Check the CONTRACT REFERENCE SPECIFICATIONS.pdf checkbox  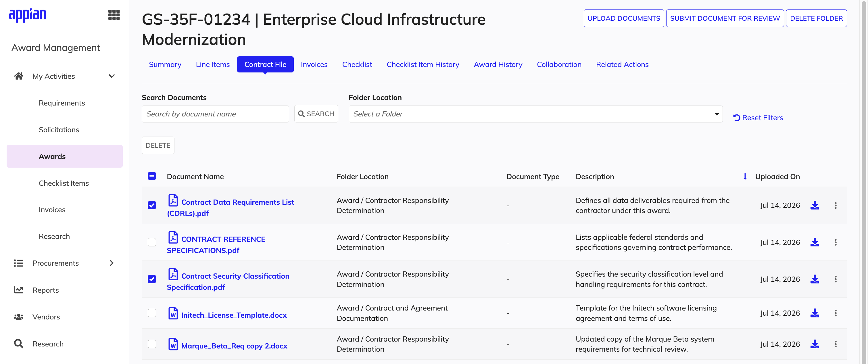[152, 242]
